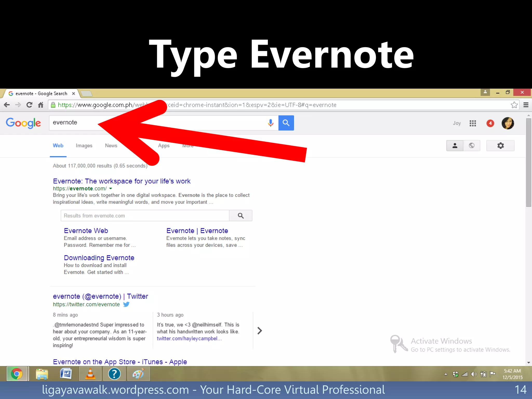Click the volume speaker tray icon

pyautogui.click(x=474, y=374)
